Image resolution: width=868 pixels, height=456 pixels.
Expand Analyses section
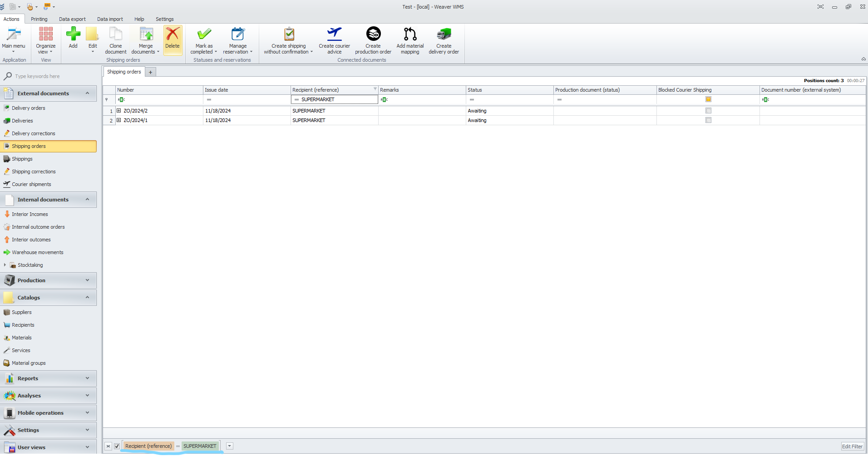(x=88, y=395)
